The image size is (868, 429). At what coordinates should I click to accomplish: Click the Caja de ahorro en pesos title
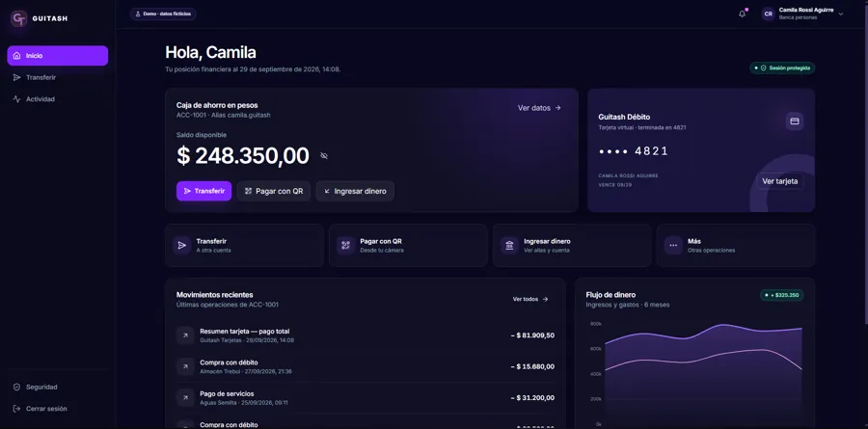pos(217,105)
